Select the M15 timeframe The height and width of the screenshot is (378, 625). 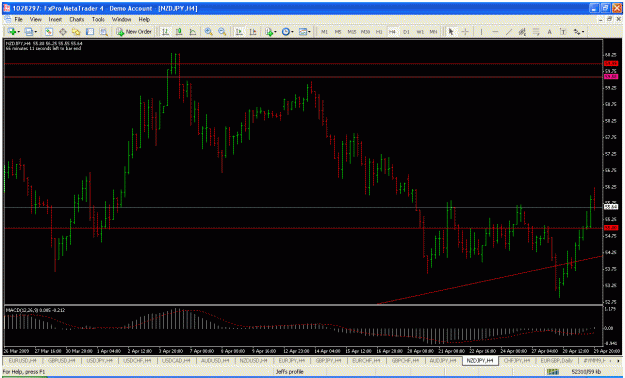352,32
